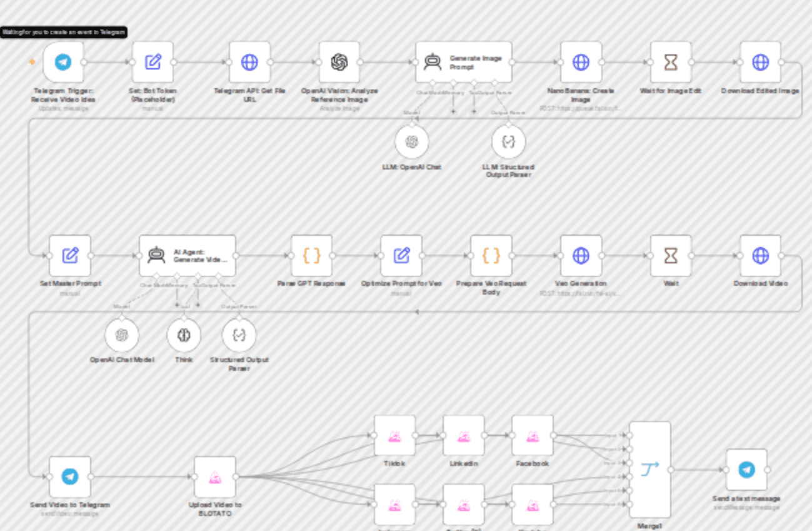Select the LLM: OpenAI Chat sub-node
812x531 pixels.
tap(411, 141)
